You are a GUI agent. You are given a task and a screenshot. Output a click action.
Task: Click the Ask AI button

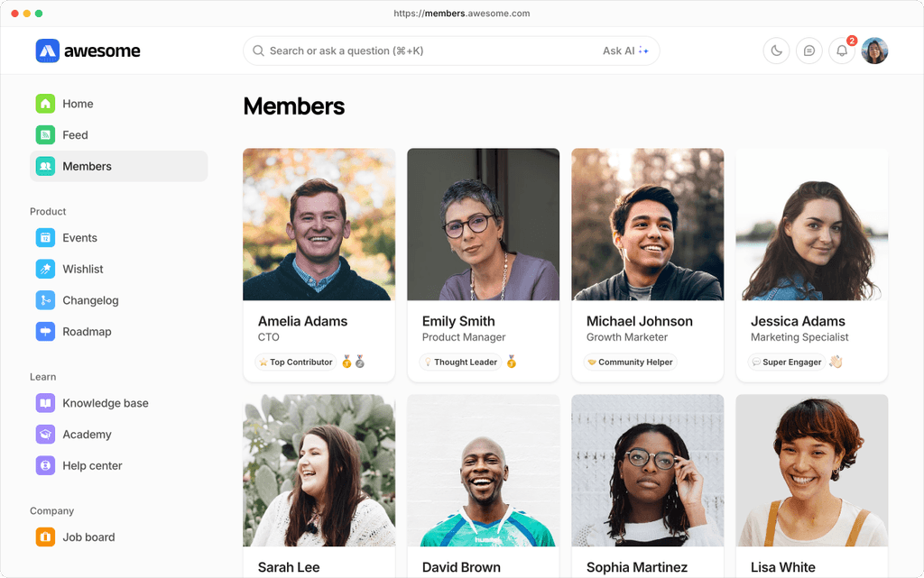pyautogui.click(x=625, y=50)
